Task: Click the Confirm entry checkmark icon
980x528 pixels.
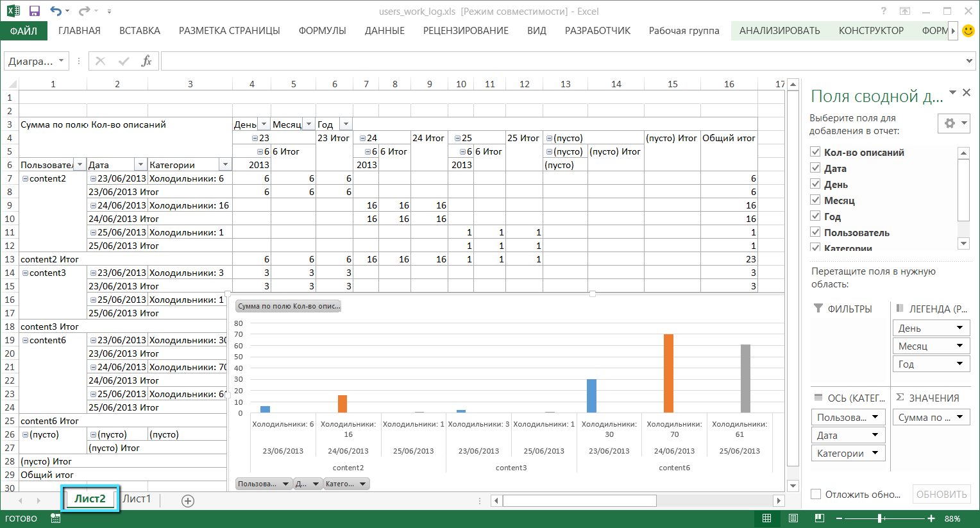Action: (x=124, y=61)
